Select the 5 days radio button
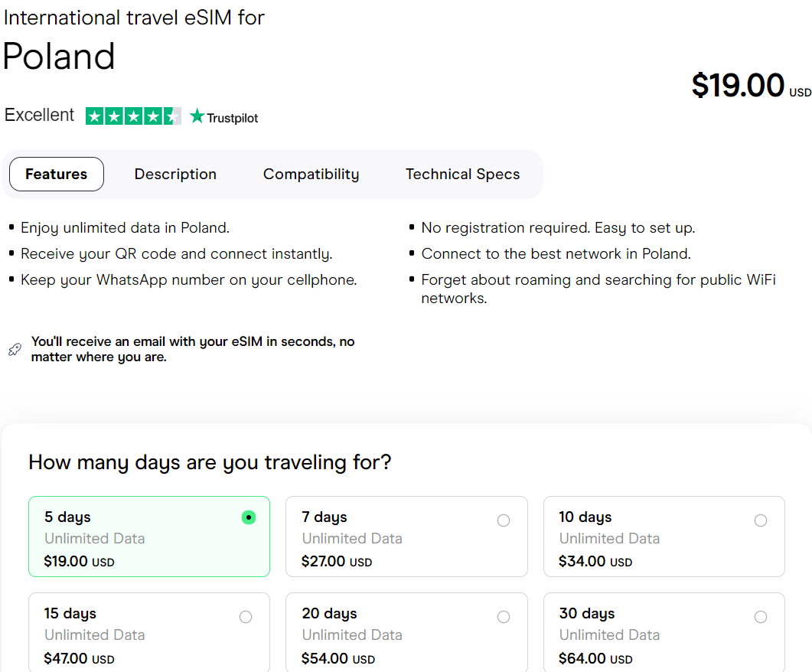Viewport: 812px width, 672px height. coord(248,517)
